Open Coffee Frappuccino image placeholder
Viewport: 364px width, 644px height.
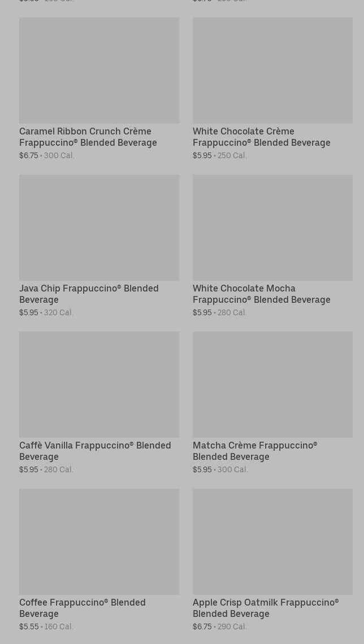click(x=99, y=541)
